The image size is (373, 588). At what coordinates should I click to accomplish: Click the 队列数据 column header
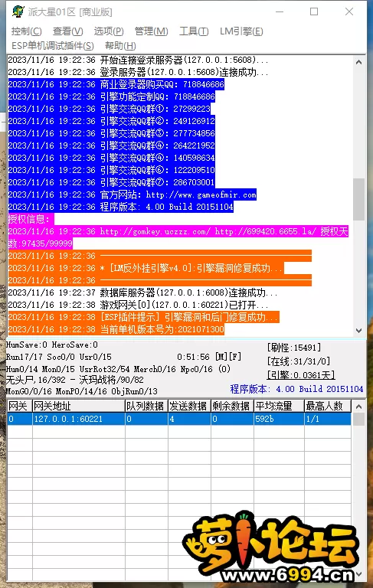click(146, 406)
